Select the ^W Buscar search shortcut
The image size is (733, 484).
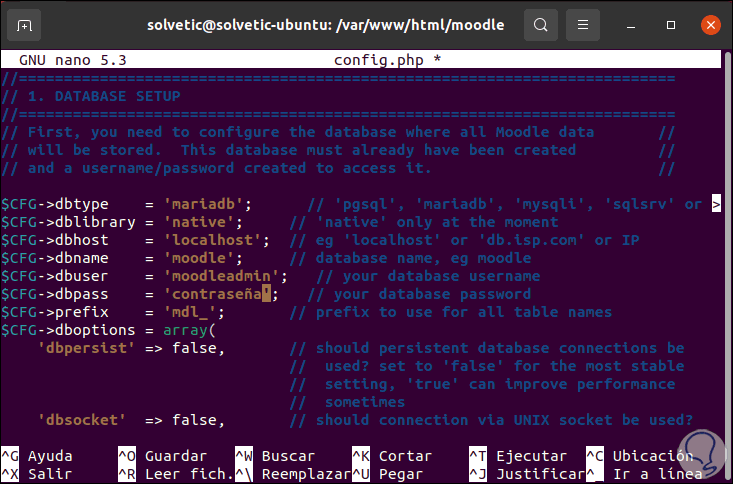tap(275, 455)
